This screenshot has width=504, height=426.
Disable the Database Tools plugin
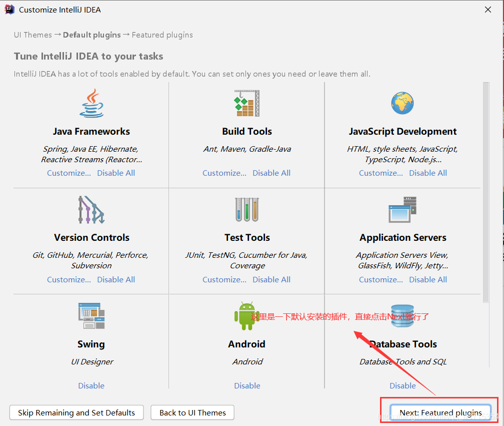[x=403, y=385]
